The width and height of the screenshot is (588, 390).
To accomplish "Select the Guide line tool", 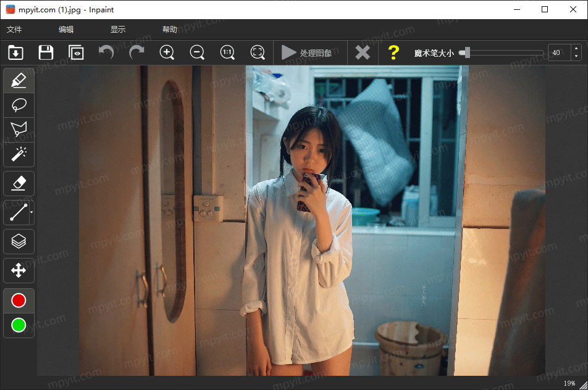I will (17, 212).
